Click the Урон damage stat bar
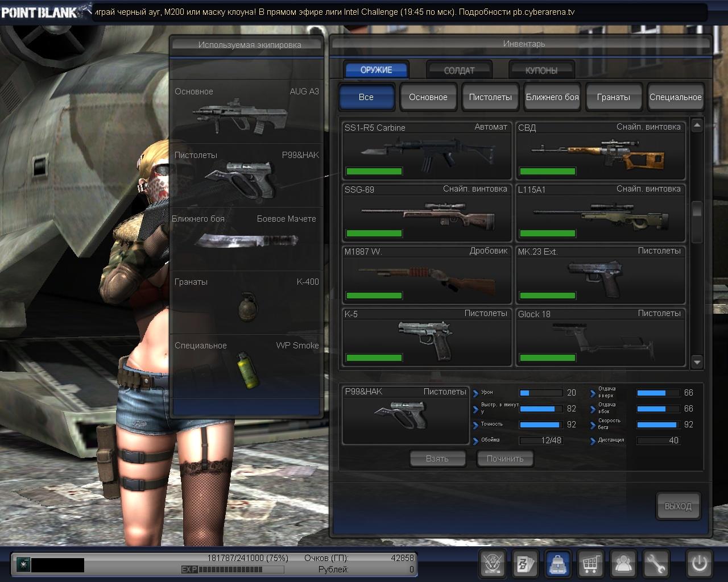The image size is (728, 582). 541,393
